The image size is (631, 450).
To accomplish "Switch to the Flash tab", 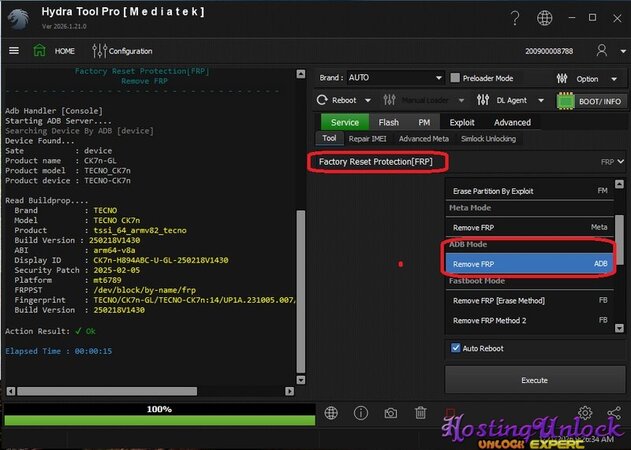I will [x=388, y=122].
